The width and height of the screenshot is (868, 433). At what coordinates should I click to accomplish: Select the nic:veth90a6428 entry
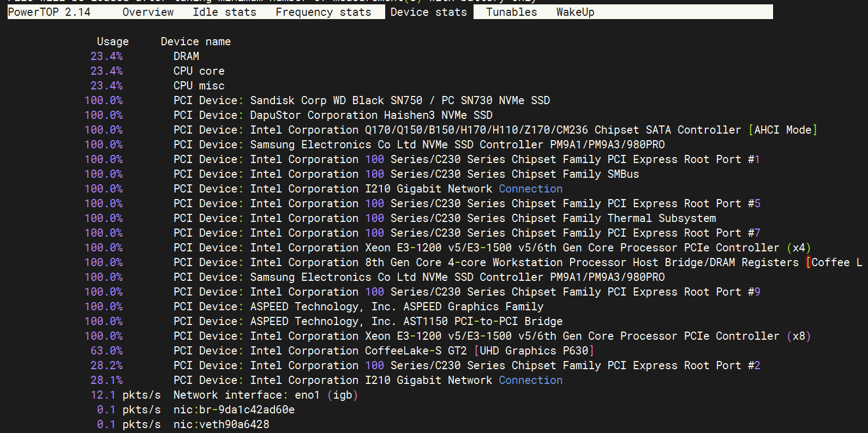click(221, 424)
